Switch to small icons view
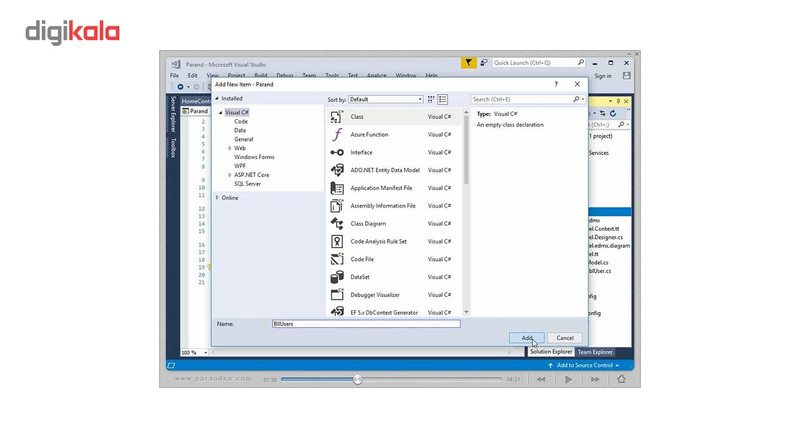The height and width of the screenshot is (438, 800). [431, 100]
